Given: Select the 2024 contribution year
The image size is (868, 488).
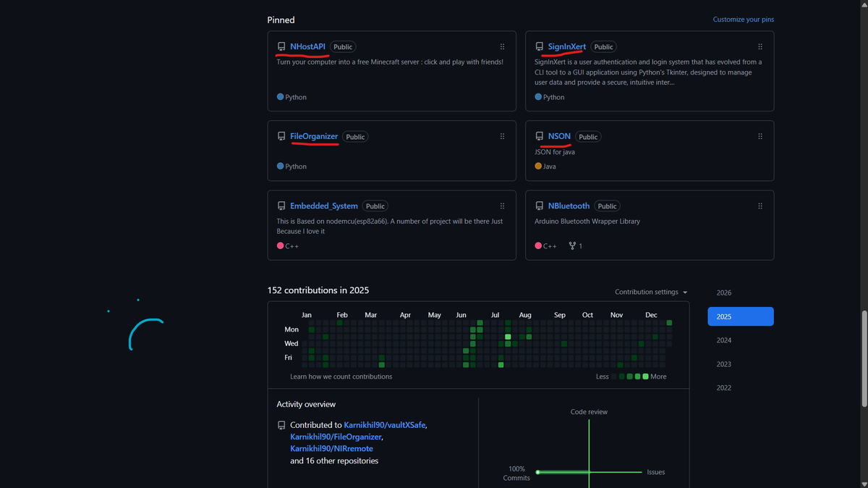Looking at the screenshot, I should pyautogui.click(x=724, y=340).
